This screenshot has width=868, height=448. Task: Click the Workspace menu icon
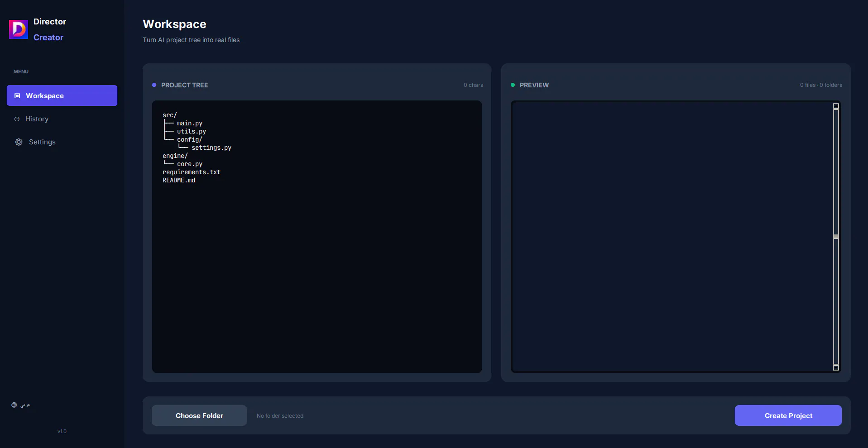17,96
